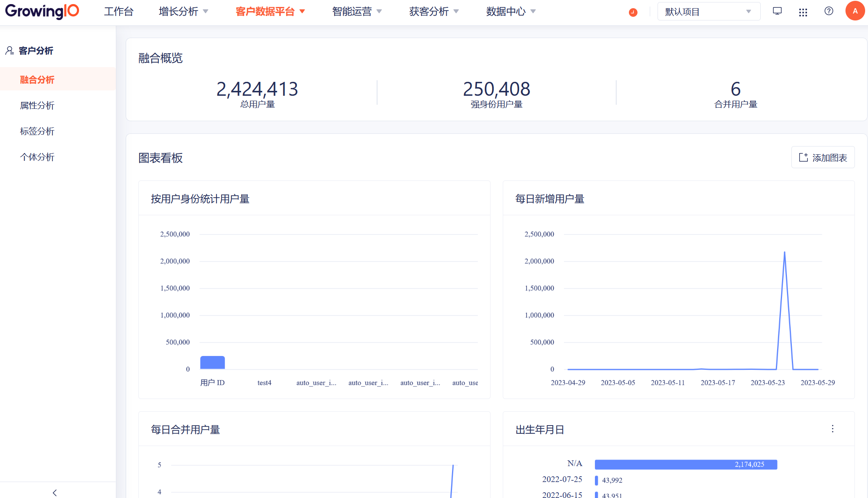
Task: Click the 出生年月日 chart title
Action: coord(540,430)
